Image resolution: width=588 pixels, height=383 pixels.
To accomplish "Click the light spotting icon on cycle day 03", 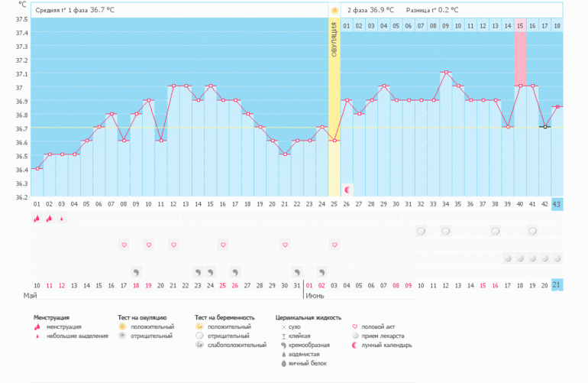I will [62, 218].
